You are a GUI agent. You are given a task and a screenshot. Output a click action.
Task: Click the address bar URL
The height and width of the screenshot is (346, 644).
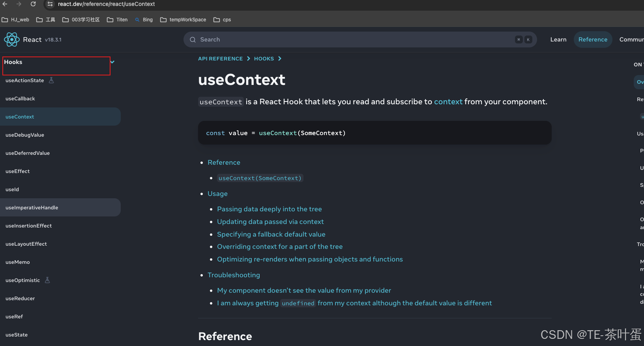tap(107, 4)
